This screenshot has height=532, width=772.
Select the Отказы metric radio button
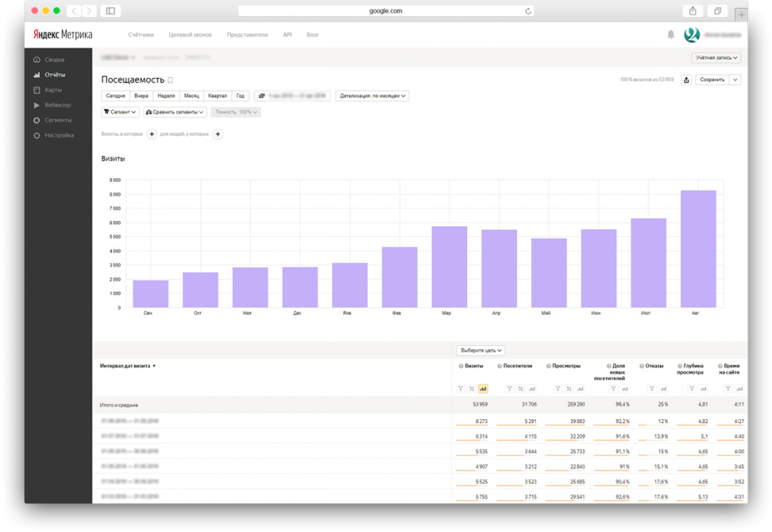[x=641, y=366]
